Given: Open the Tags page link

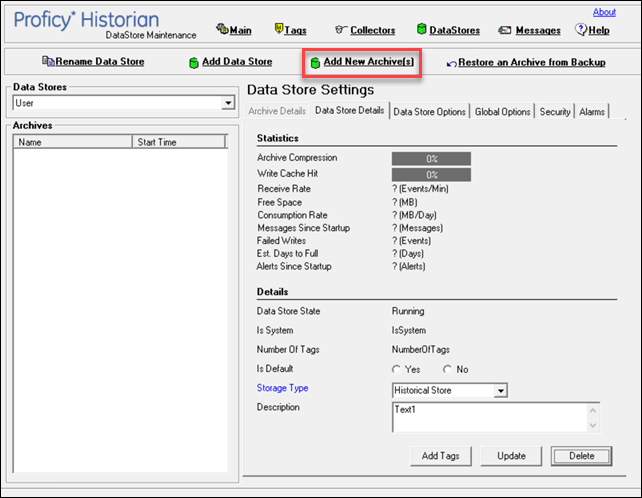Looking at the screenshot, I should (295, 30).
